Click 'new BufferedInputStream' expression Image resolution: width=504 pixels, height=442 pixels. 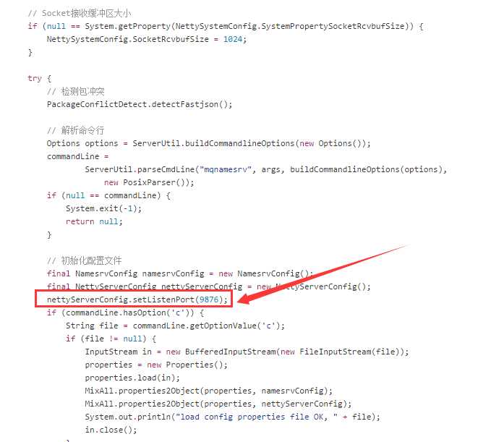(221, 352)
